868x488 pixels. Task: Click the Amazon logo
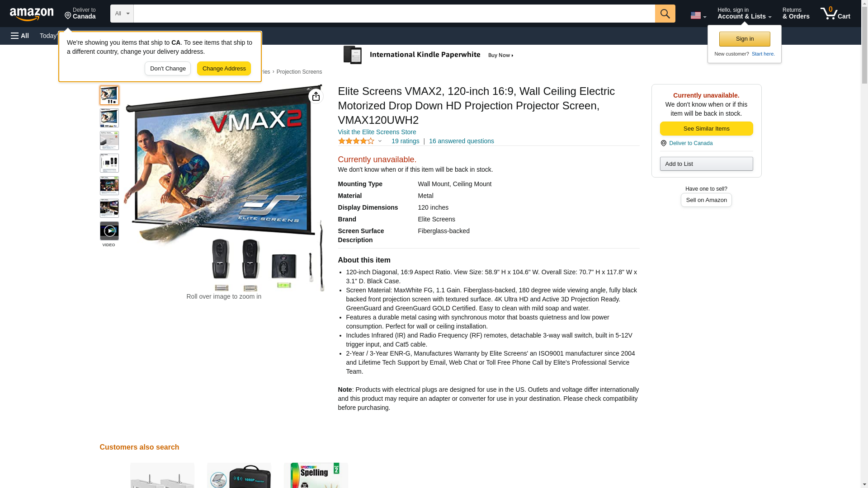click(x=32, y=14)
